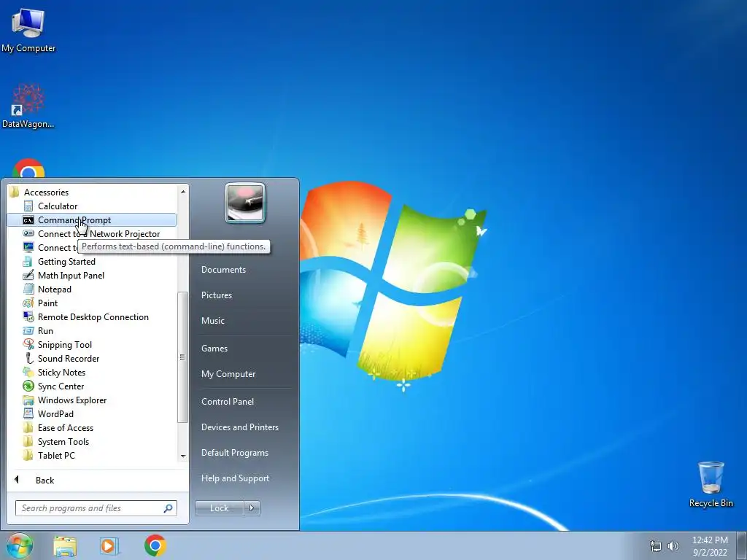Open Games from Start menu
The height and width of the screenshot is (560, 747).
214,348
